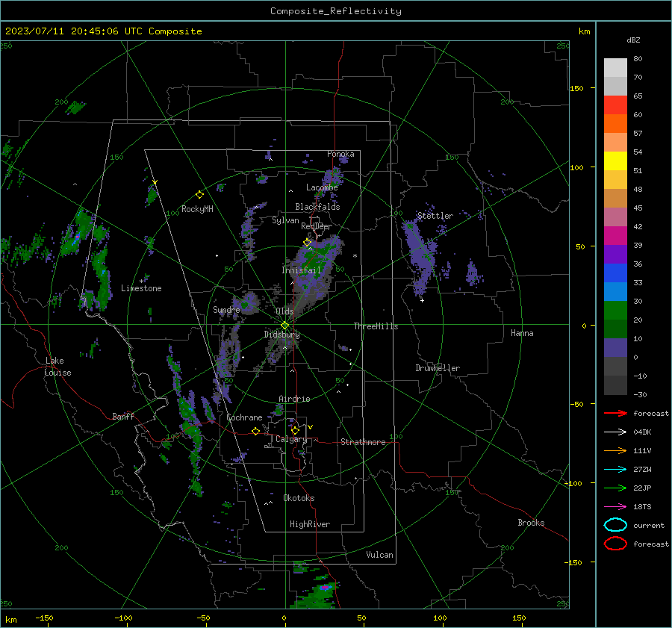Image resolution: width=672 pixels, height=628 pixels.
Task: Click the Strathmore city label
Action: coord(363,442)
